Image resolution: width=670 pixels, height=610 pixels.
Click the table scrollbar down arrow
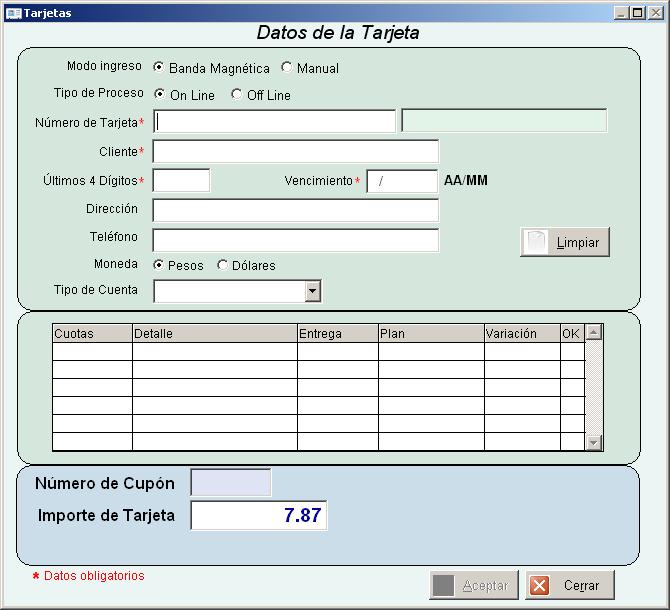(x=594, y=442)
